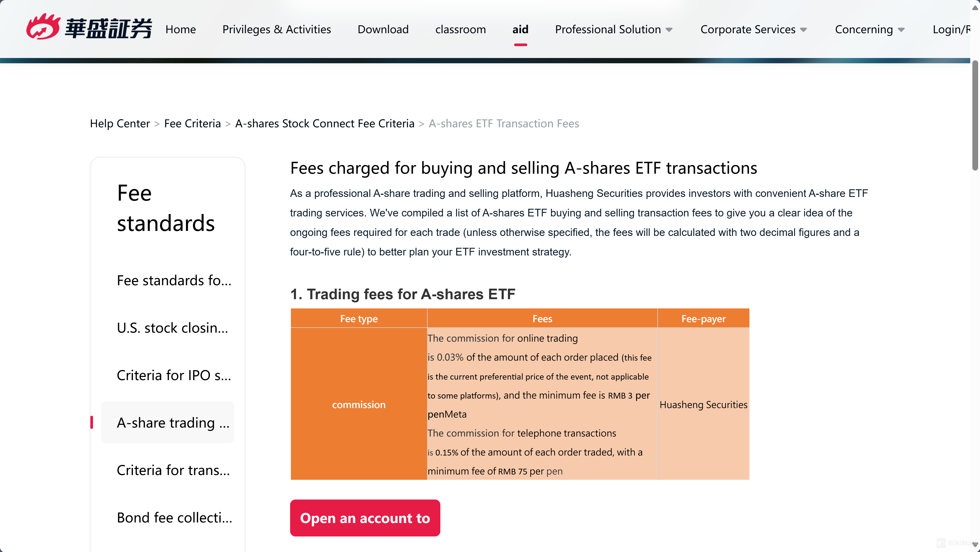This screenshot has width=980, height=552.
Task: Click the Login link in header
Action: [951, 29]
